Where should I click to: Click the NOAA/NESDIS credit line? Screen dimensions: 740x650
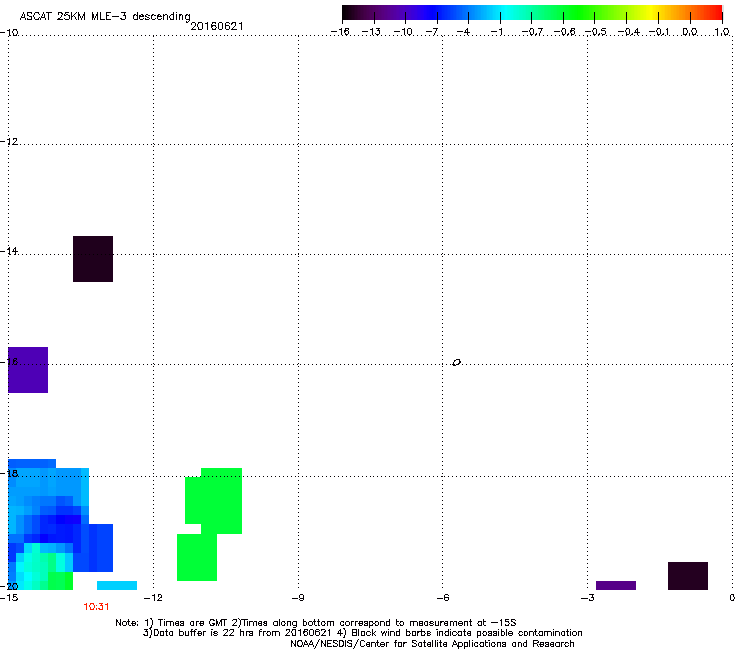[432, 644]
